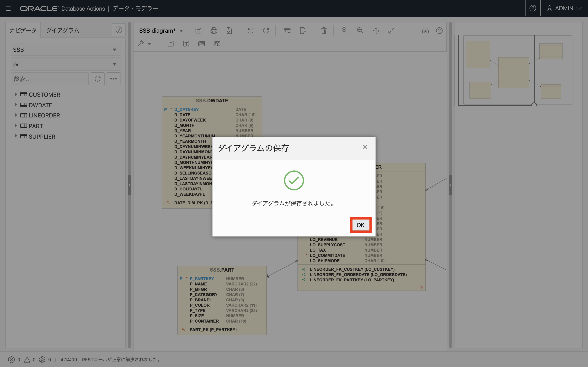Open the REST call status message link
Image resolution: width=588 pixels, height=367 pixels.
(x=111, y=359)
